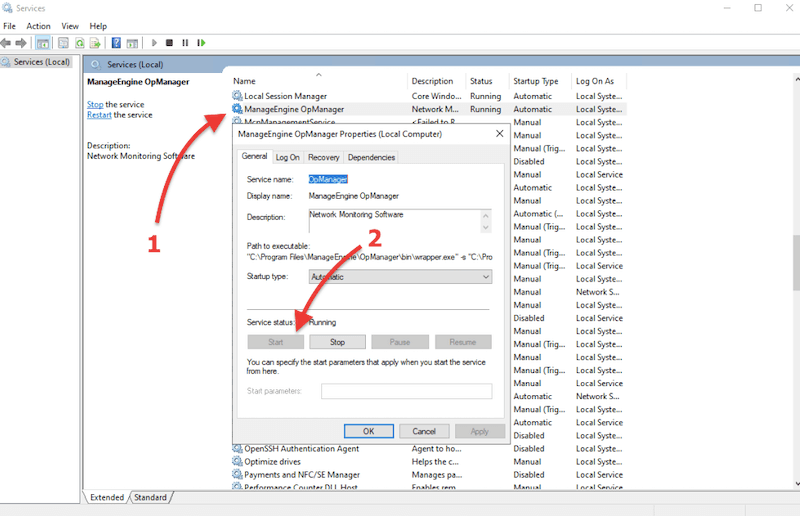Click the services list scroll-down arrow

pyautogui.click(x=797, y=483)
